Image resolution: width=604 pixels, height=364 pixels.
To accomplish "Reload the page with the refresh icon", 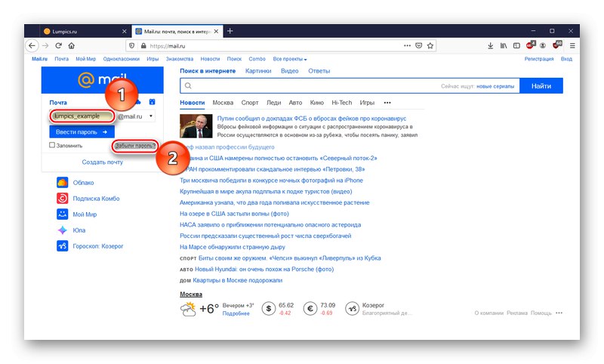I will [59, 45].
